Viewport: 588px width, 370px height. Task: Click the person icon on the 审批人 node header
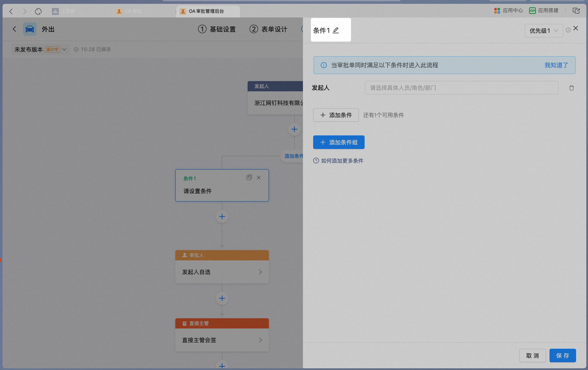185,255
